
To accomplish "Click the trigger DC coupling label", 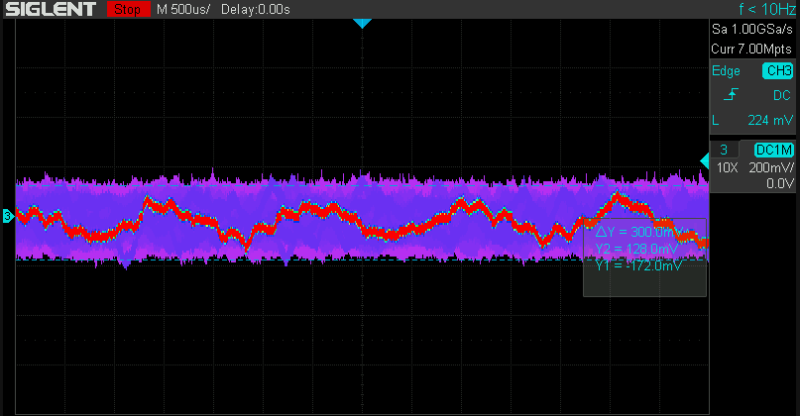I will (x=781, y=95).
